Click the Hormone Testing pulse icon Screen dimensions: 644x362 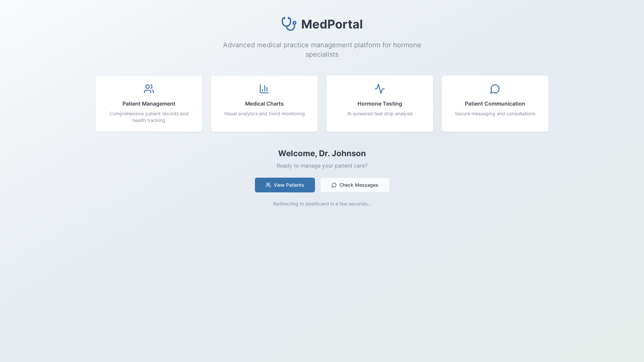click(380, 89)
